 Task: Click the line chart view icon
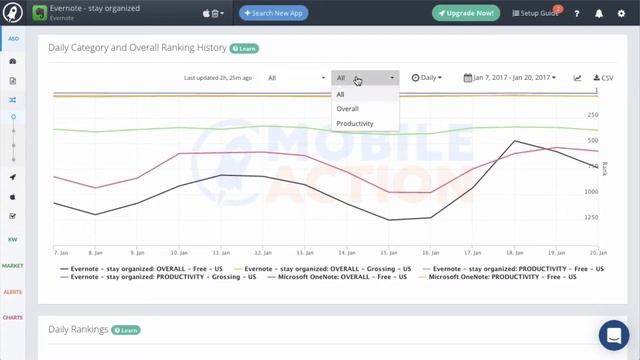(x=577, y=78)
